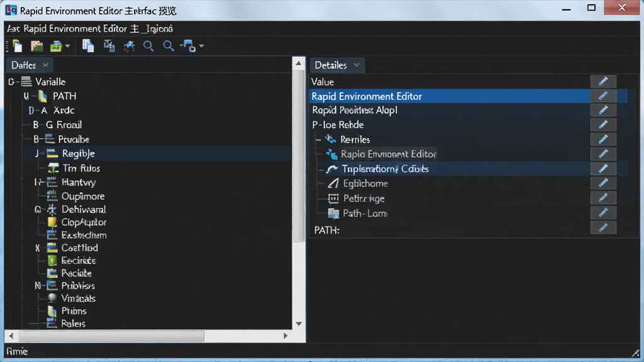644x362 pixels.
Task: Select the Tnpisrationg Cdiues item
Action: 386,169
